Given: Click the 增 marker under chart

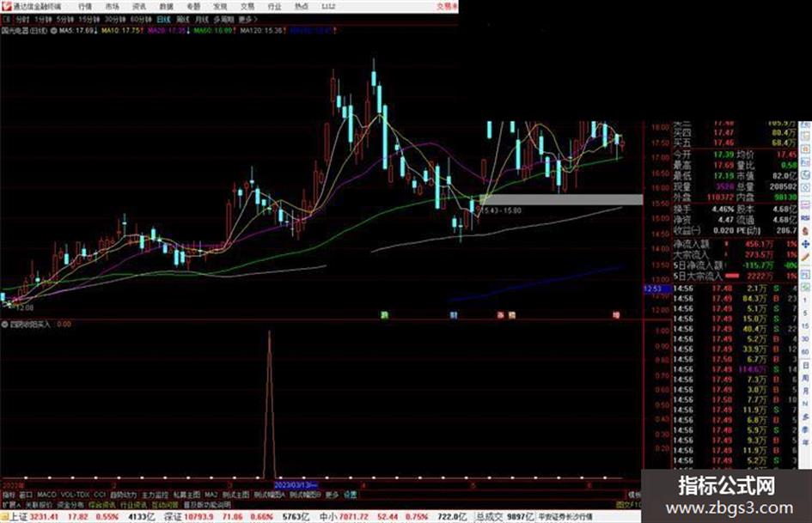Looking at the screenshot, I should tap(616, 315).
